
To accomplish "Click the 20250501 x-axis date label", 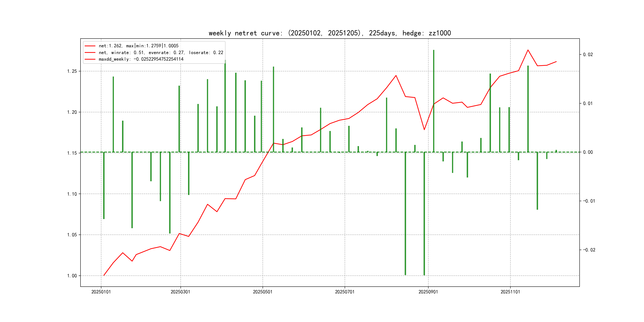I will 263,292.
